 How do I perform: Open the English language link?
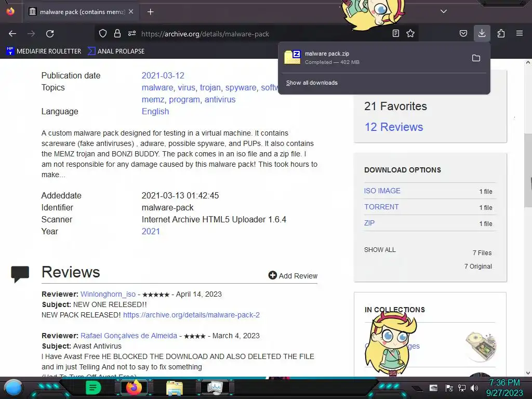(155, 111)
